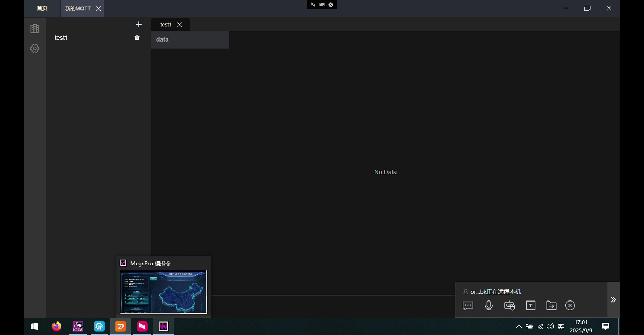
Task: Add a new MQTT connection with plus icon
Action: coord(139,24)
